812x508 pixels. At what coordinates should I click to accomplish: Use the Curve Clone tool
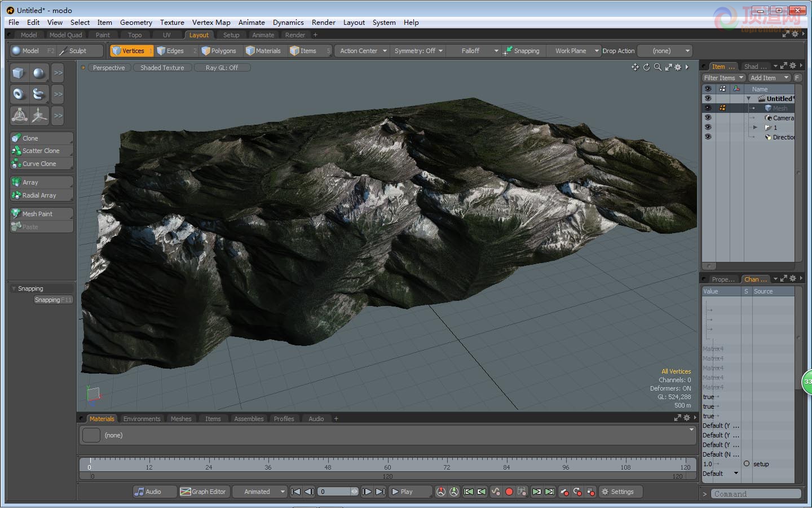tap(42, 164)
